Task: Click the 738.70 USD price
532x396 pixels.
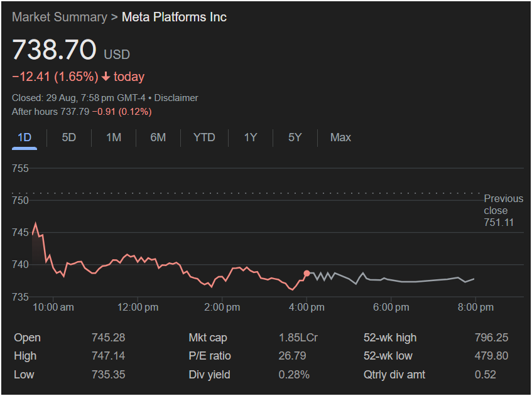Action: [x=55, y=50]
